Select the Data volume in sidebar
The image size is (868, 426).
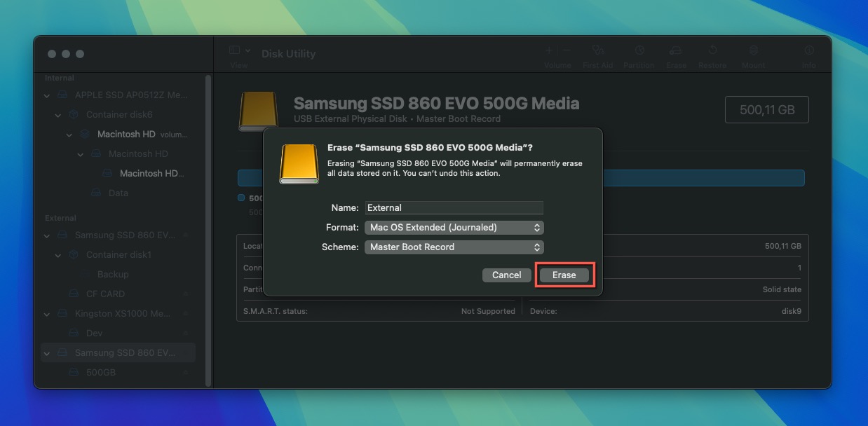point(118,193)
